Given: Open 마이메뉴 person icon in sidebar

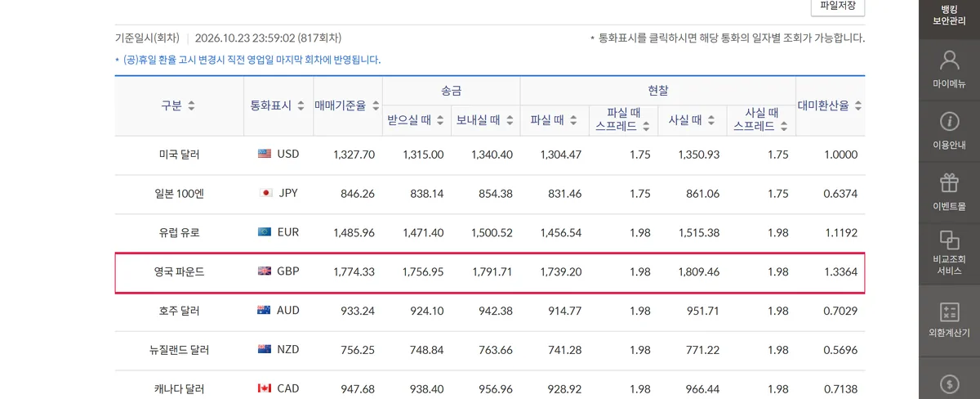Looking at the screenshot, I should (949, 61).
